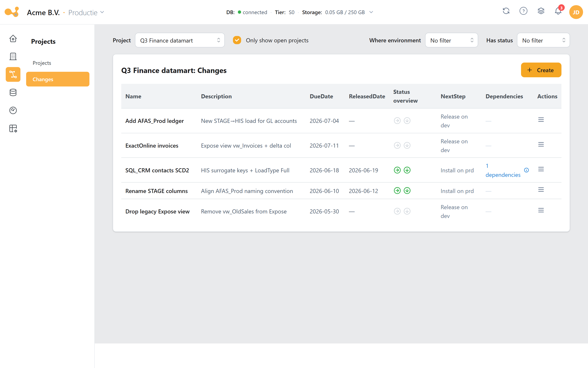588x368 pixels.
Task: Click released date 2026-06-19
Action: [363, 170]
